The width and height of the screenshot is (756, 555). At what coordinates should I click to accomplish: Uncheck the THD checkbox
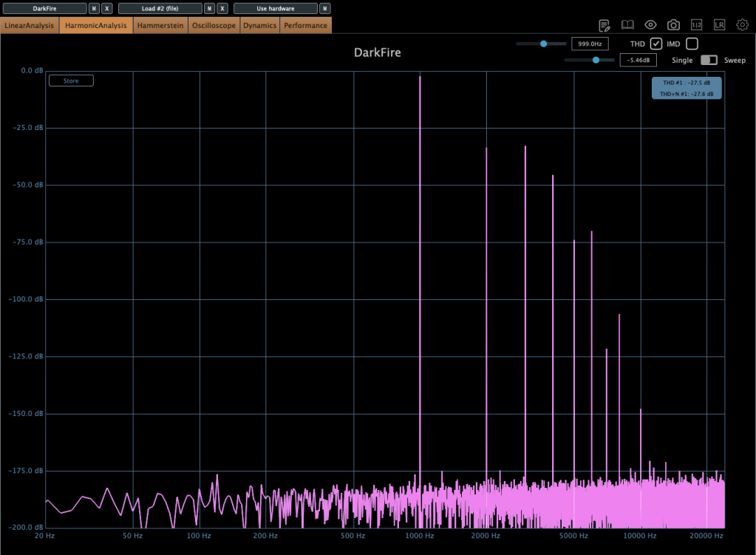(x=656, y=44)
